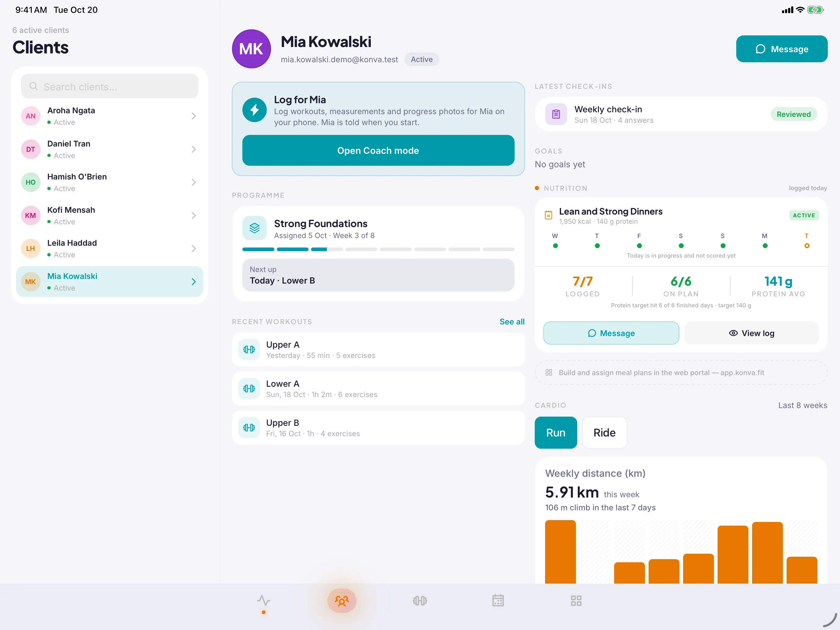Viewport: 840px width, 630px height.
Task: Open the Weekly check-in Reviewed badge
Action: pos(793,114)
